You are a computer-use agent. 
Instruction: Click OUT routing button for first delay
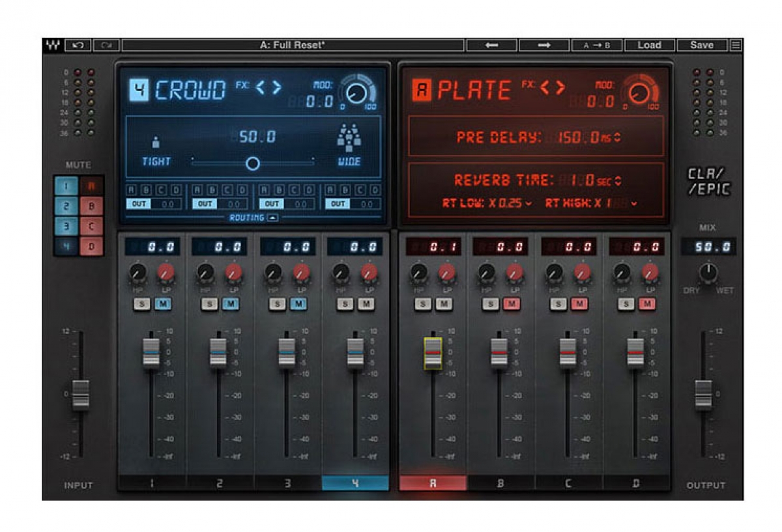click(138, 204)
